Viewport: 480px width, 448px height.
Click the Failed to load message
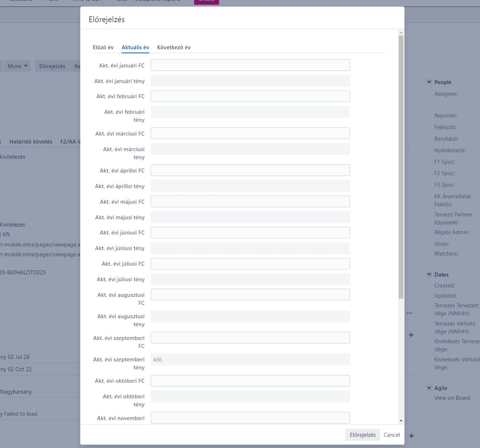pos(21,414)
